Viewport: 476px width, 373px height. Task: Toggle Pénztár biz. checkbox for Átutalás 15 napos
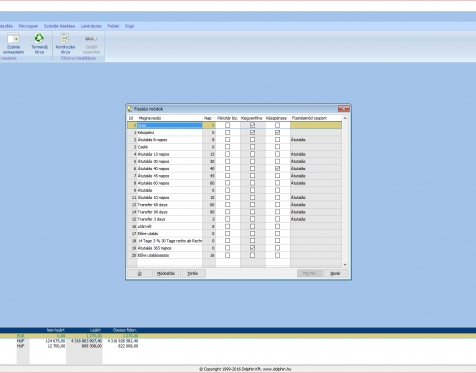click(227, 154)
